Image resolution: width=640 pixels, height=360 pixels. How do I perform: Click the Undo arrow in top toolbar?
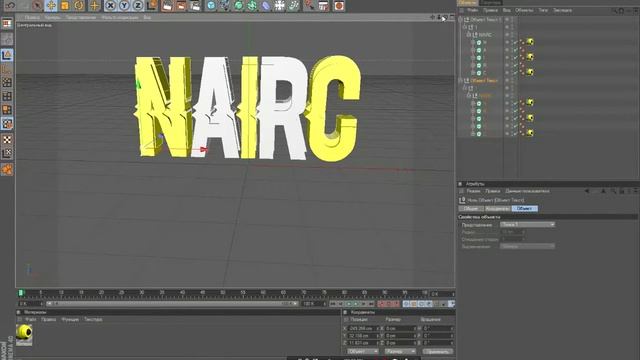pos(10,5)
